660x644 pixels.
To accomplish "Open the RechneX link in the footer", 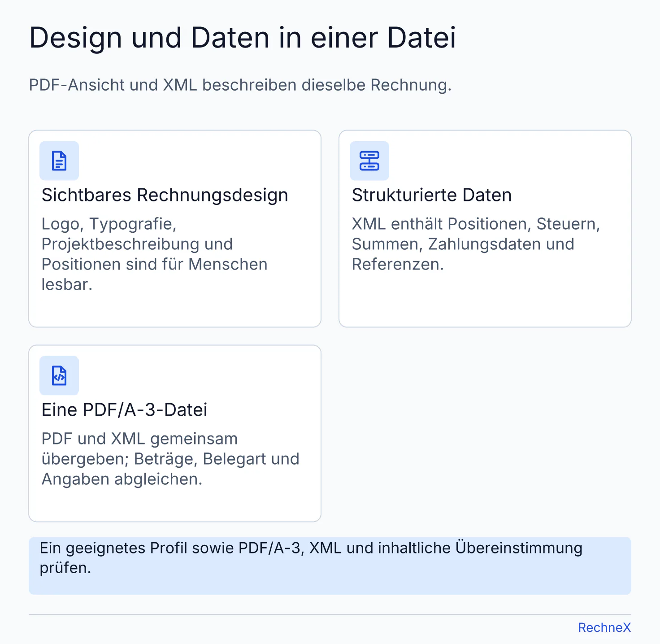I will pos(604,627).
